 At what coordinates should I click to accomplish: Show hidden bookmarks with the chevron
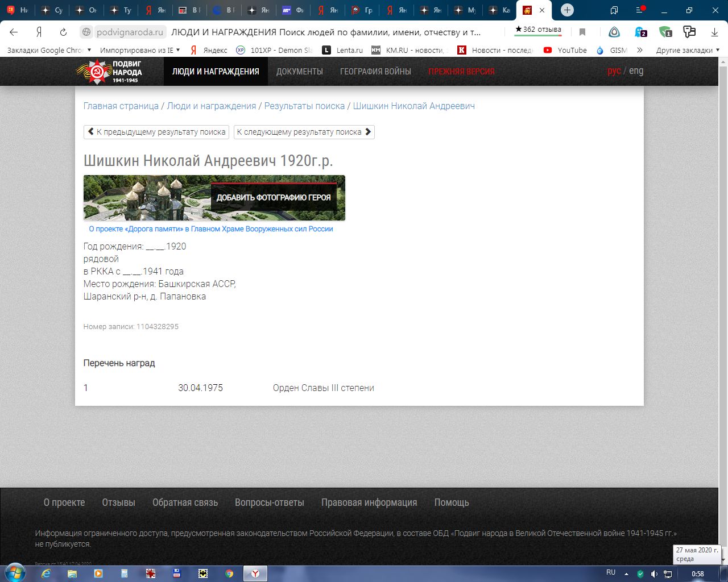(640, 50)
